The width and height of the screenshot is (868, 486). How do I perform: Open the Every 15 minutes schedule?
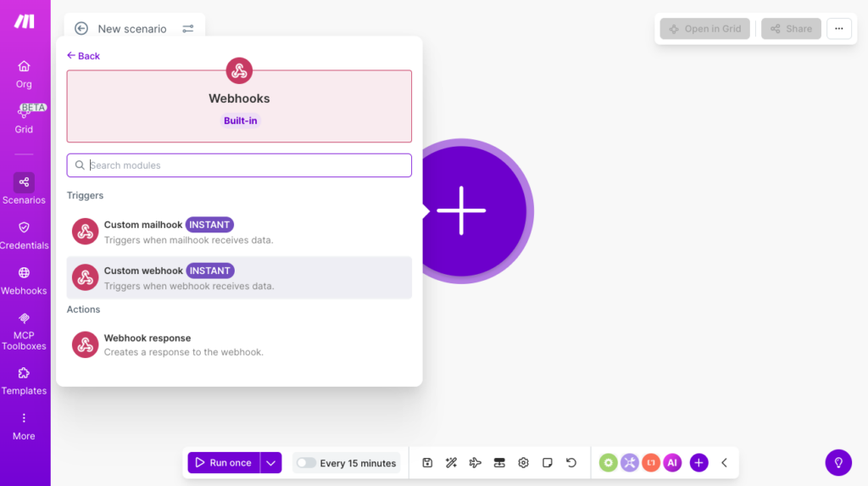point(358,463)
